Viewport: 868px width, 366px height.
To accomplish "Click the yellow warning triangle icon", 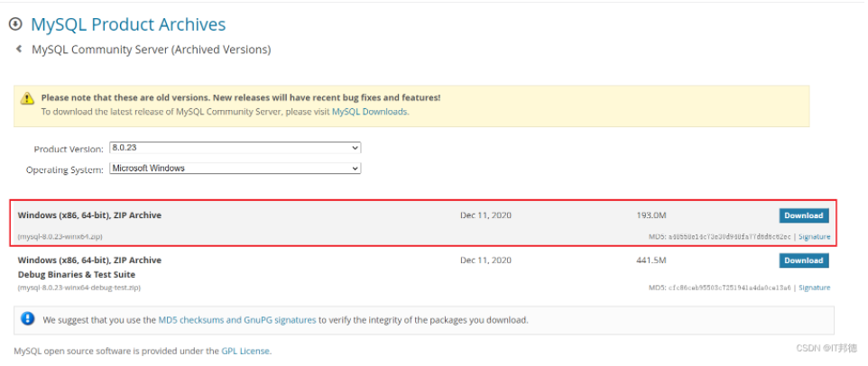I will tap(27, 98).
